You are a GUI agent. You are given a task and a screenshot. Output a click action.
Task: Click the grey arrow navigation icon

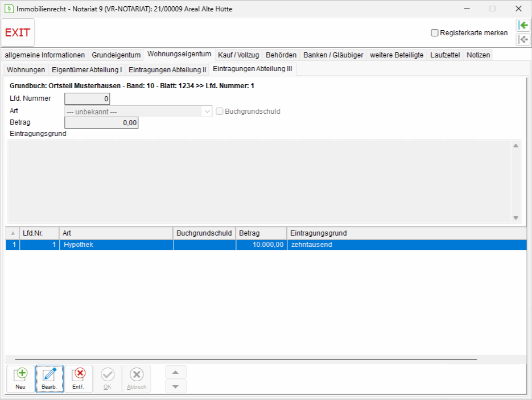point(523,39)
